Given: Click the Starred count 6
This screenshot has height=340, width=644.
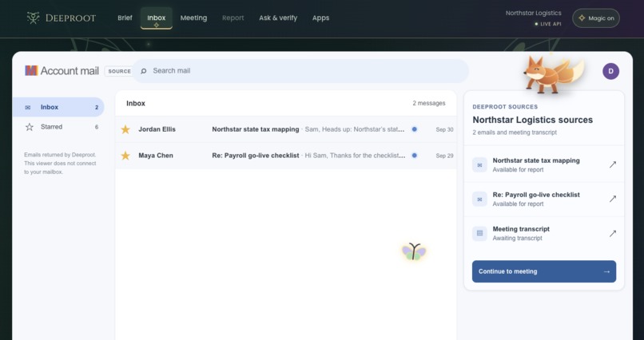Looking at the screenshot, I should click(x=97, y=127).
